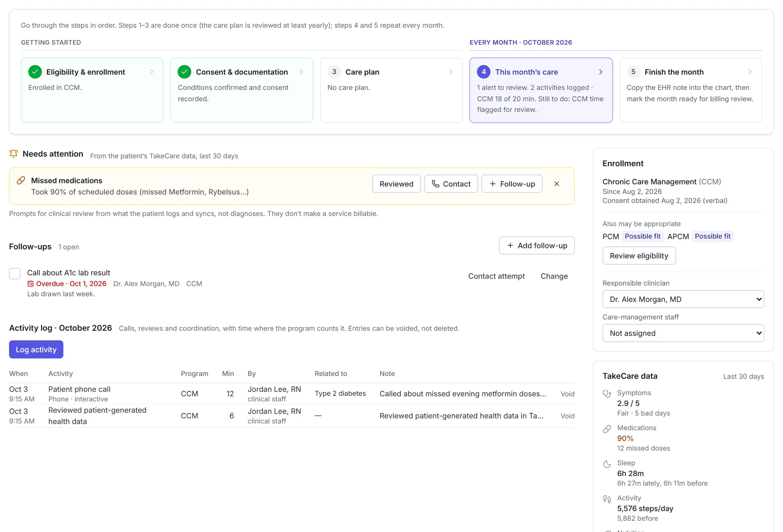Click the Add follow-up button
This screenshot has height=532, width=783.
[537, 246]
